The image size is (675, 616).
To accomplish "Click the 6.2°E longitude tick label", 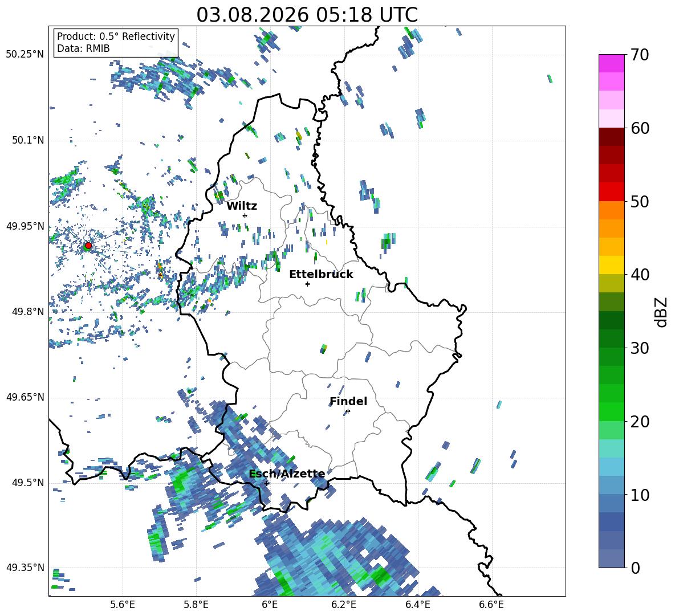I will [x=344, y=605].
